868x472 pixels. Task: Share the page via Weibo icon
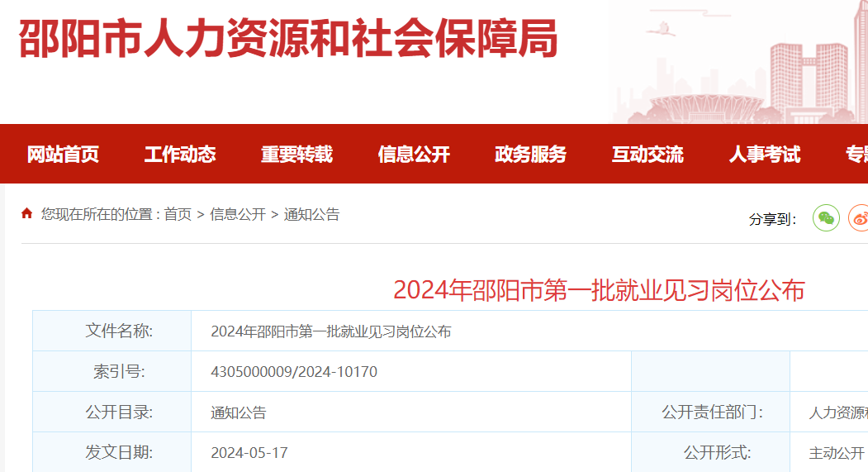[x=859, y=217]
